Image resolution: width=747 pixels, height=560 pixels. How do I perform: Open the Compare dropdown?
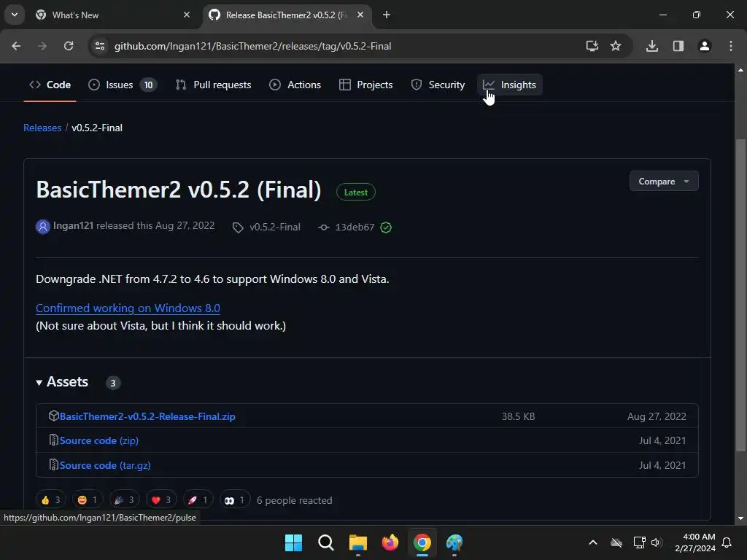point(664,182)
